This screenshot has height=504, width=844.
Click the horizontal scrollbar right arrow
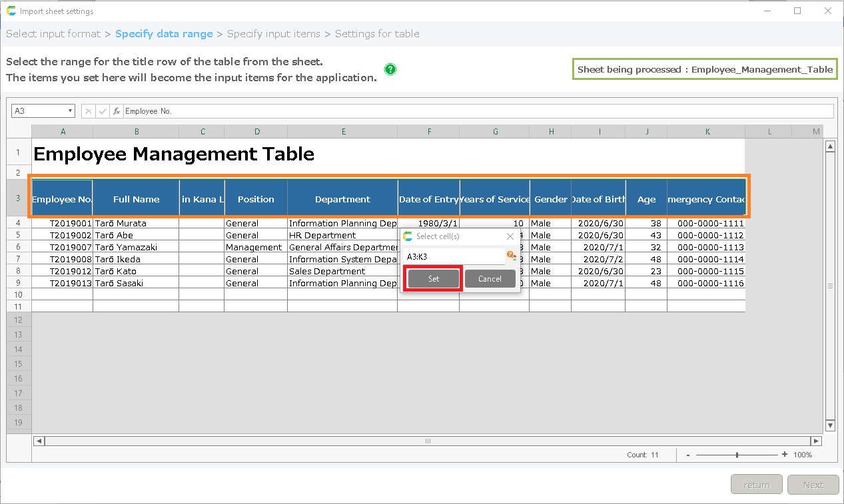pyautogui.click(x=816, y=441)
